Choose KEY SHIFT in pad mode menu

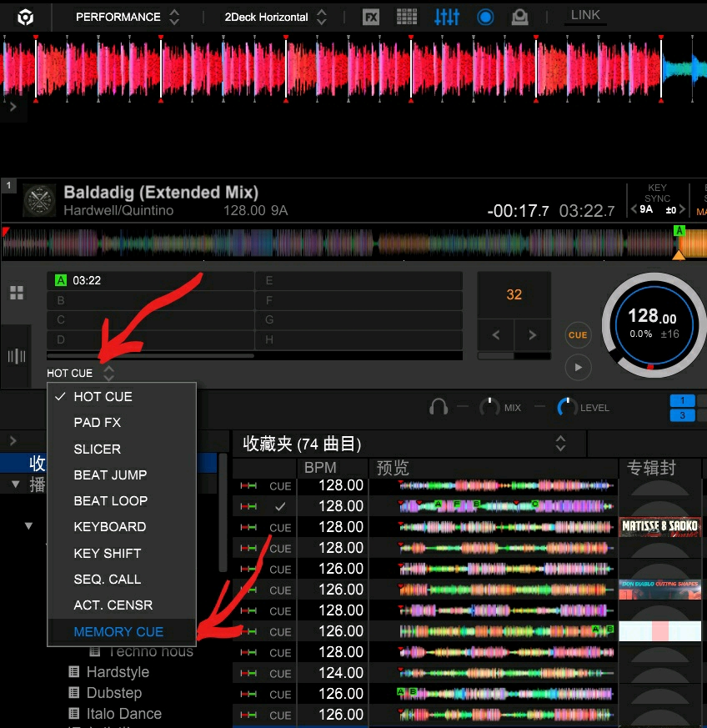(x=122, y=554)
